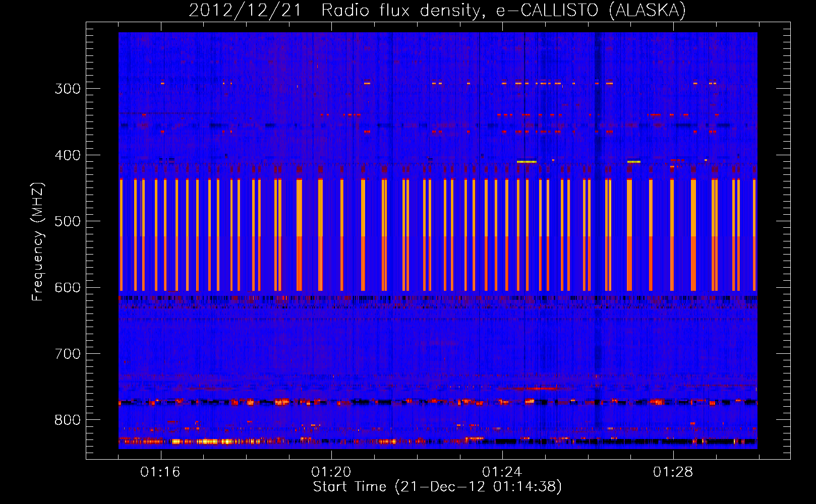This screenshot has width=816, height=504.
Task: Click the 400 frequency tick label
Action: tap(68, 155)
